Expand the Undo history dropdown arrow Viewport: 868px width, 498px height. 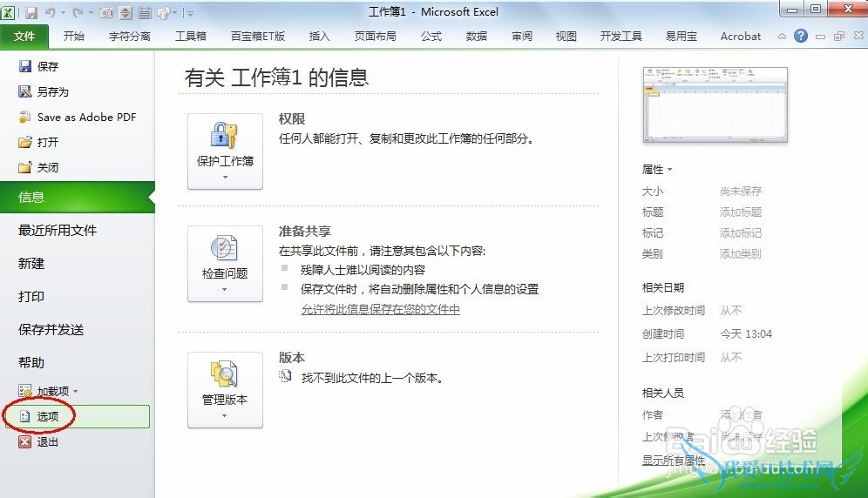coord(63,12)
